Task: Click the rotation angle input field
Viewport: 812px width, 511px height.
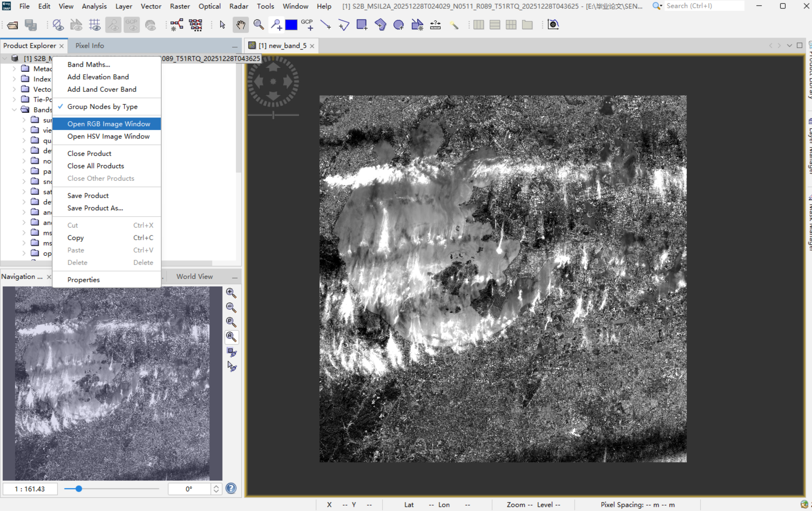Action: [x=189, y=489]
